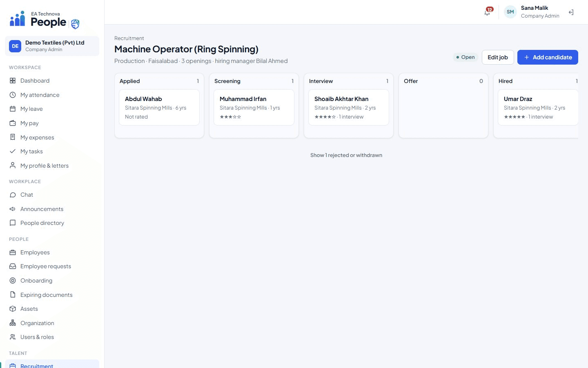
Task: Click the Onboarding target icon
Action: [13, 280]
